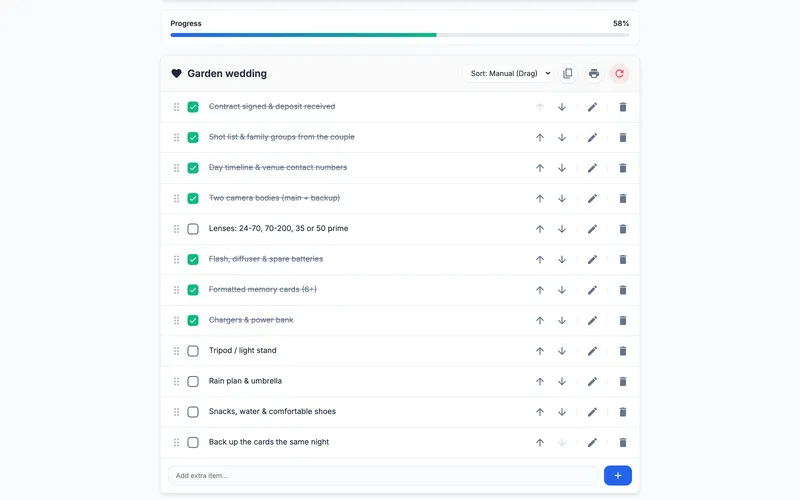The width and height of the screenshot is (800, 500).
Task: Delete the Shot list & family groups item
Action: coord(622,137)
